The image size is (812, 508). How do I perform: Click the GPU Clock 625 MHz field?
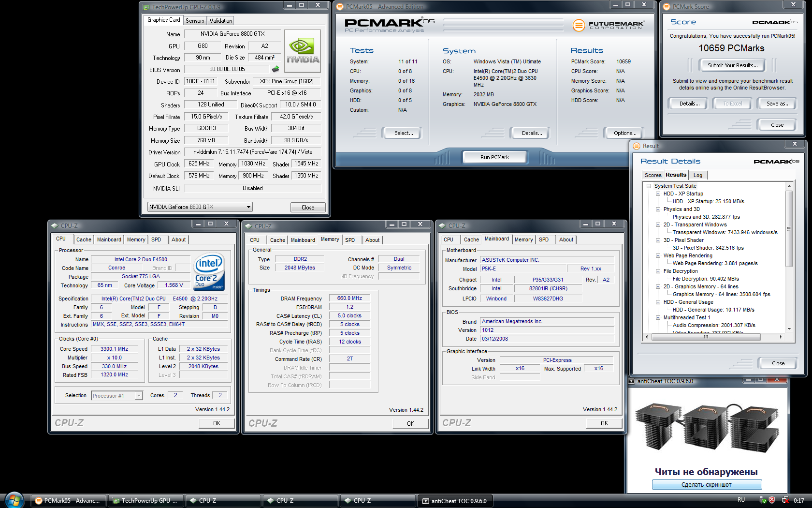[x=199, y=164]
